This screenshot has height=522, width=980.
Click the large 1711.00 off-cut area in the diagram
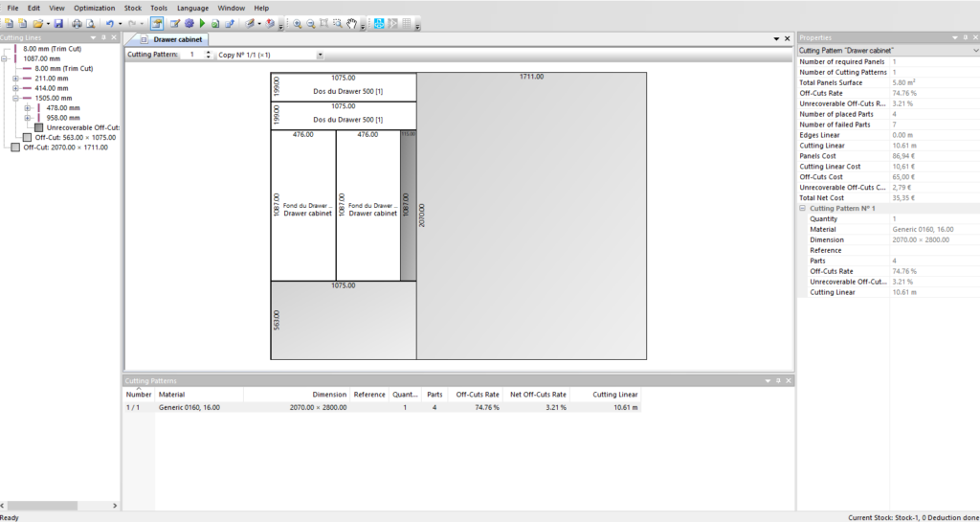click(531, 216)
